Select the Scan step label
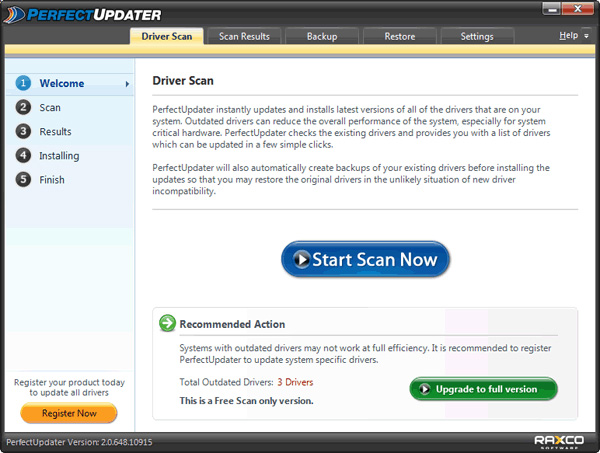The width and height of the screenshot is (600, 453). tap(50, 108)
